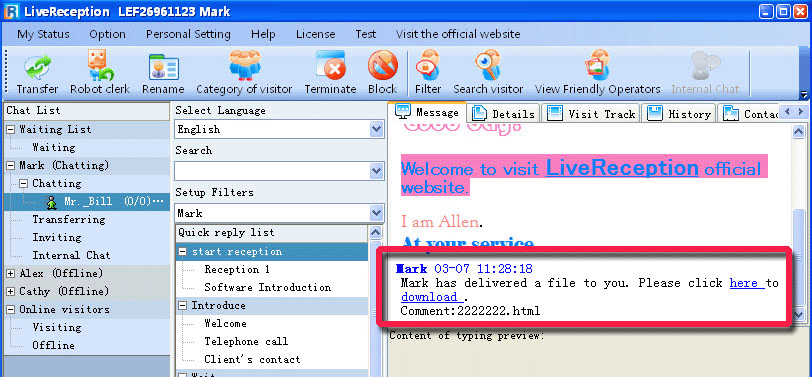
Task: Click the green visitor icon beside Mr._Bill
Action: point(51,202)
